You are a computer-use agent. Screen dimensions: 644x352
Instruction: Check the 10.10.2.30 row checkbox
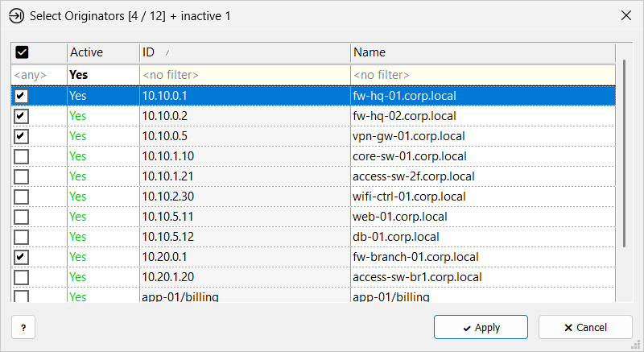tap(22, 197)
